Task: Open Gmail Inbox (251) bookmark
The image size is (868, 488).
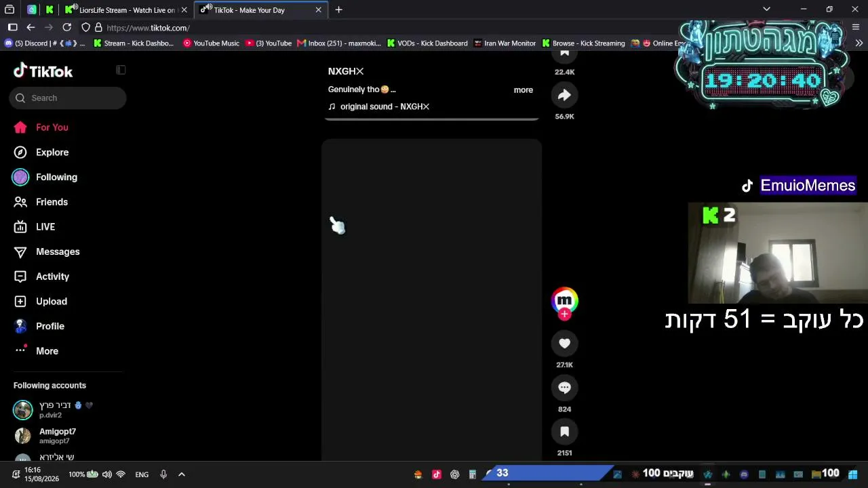Action: 339,43
